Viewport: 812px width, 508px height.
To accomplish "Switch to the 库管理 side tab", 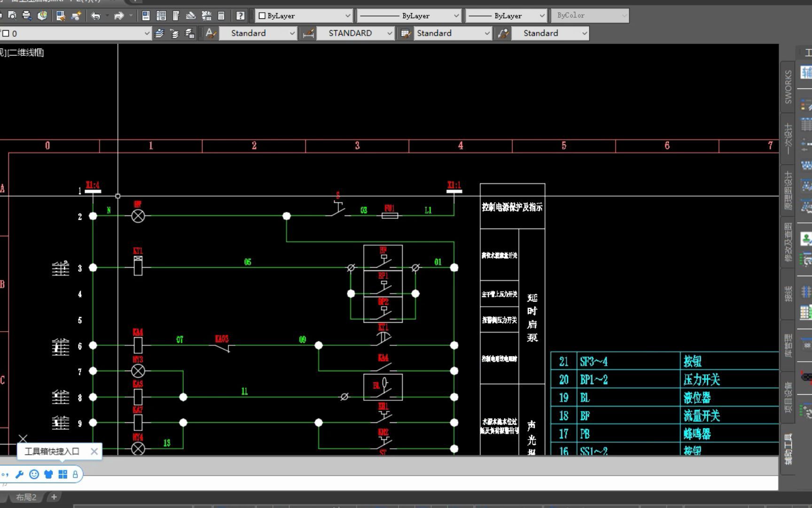I will point(788,346).
